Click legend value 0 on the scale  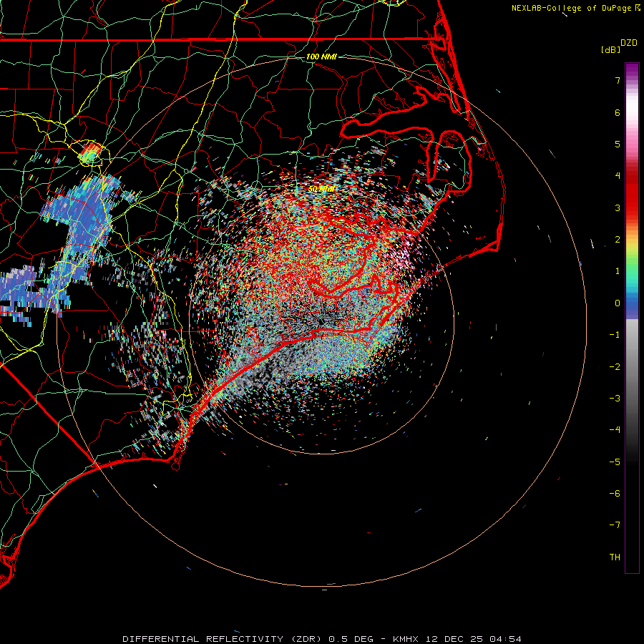click(x=618, y=303)
